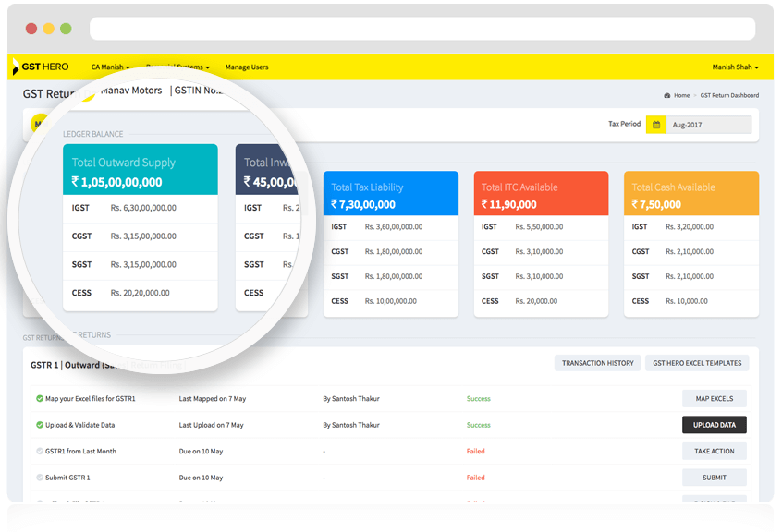Image resolution: width=782 pixels, height=532 pixels.
Task: Click the Upload Data button
Action: click(715, 425)
